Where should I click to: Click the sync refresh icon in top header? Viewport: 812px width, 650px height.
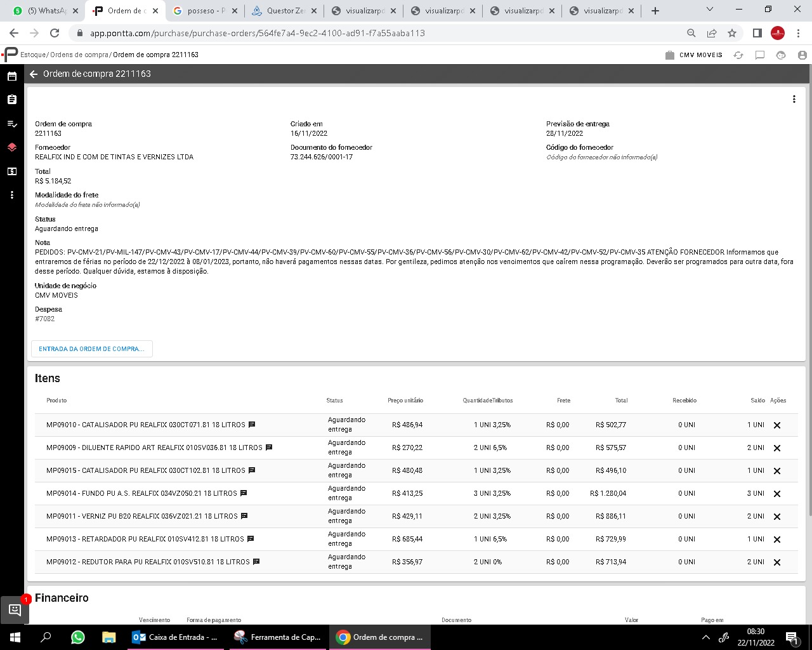click(738, 55)
